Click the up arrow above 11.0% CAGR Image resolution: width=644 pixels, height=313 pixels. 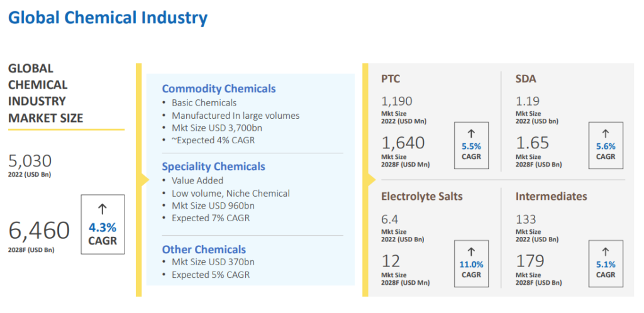tap(471, 251)
